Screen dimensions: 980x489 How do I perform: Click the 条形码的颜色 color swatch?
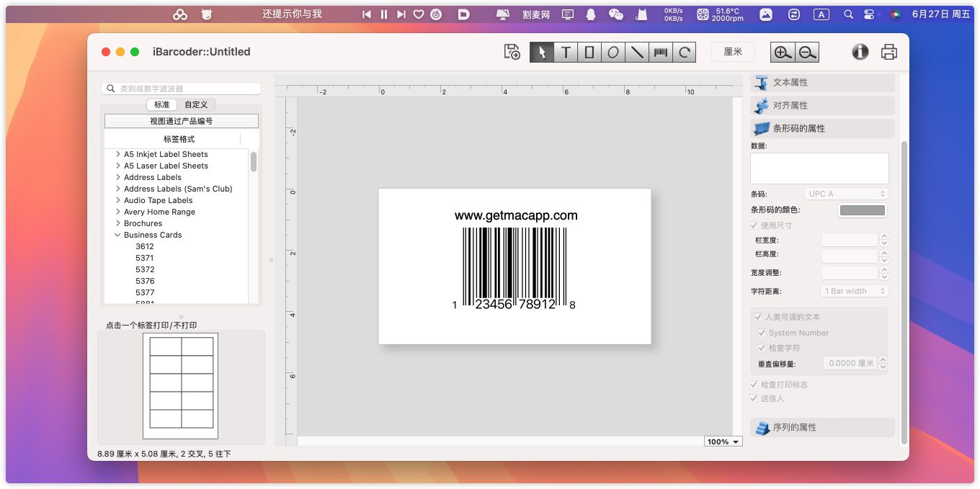pyautogui.click(x=863, y=210)
